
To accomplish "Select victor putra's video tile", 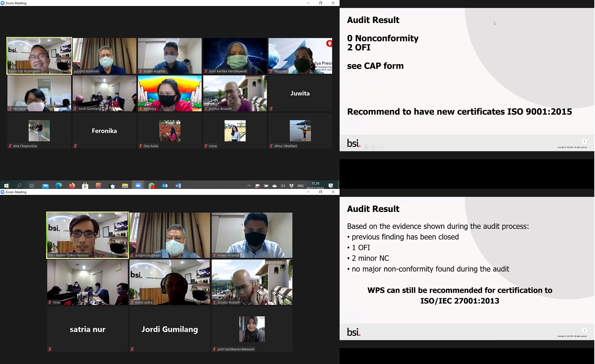I will tap(170, 282).
